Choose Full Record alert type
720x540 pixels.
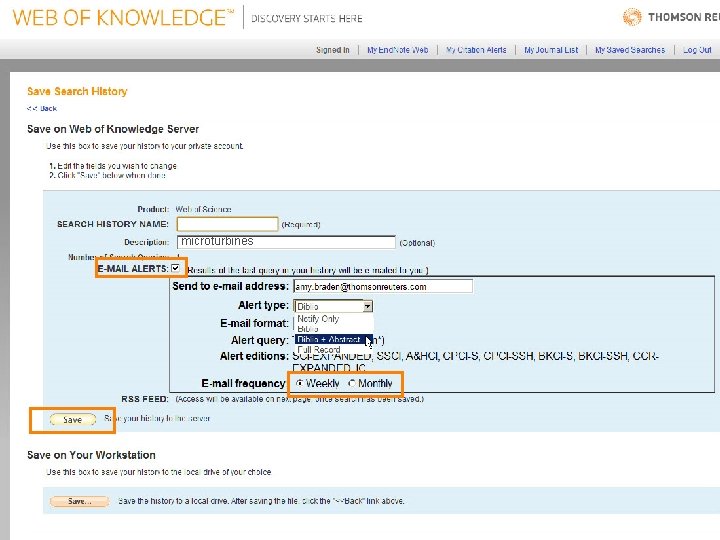tap(319, 349)
